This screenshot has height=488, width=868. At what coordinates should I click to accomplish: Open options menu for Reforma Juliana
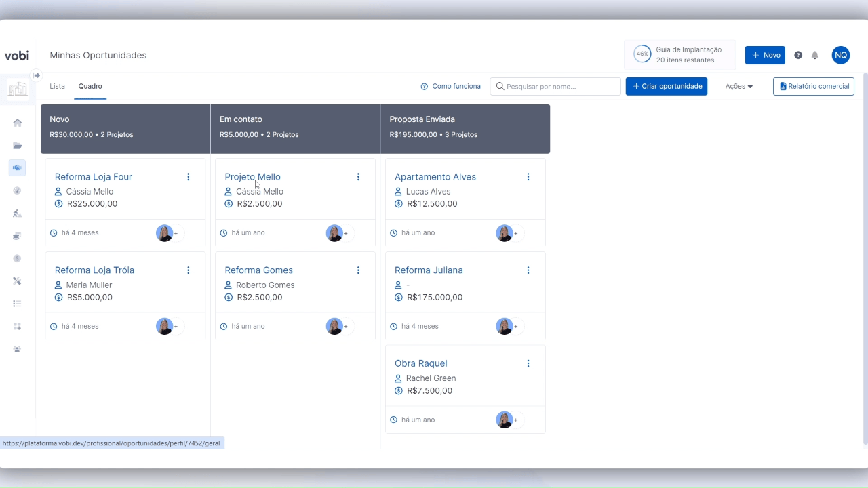[x=528, y=270]
